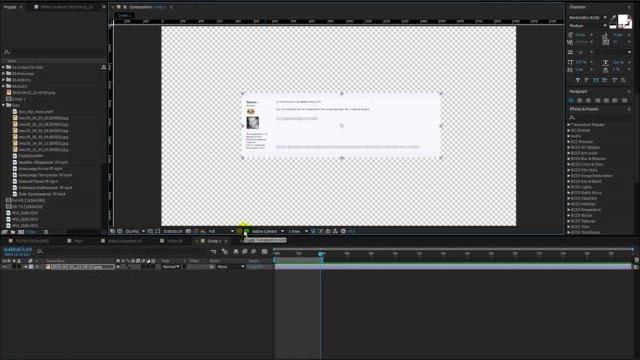
Task: Enable Faux Italic text style
Action: tap(586, 80)
